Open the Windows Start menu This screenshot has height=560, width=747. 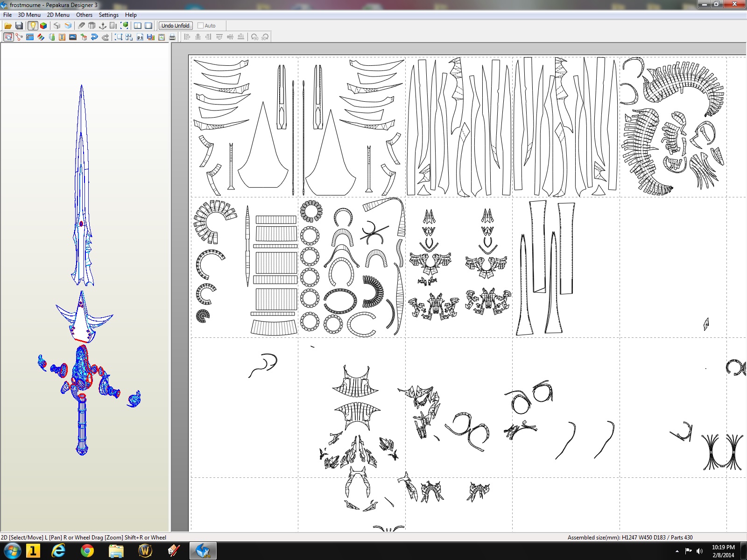tap(12, 551)
